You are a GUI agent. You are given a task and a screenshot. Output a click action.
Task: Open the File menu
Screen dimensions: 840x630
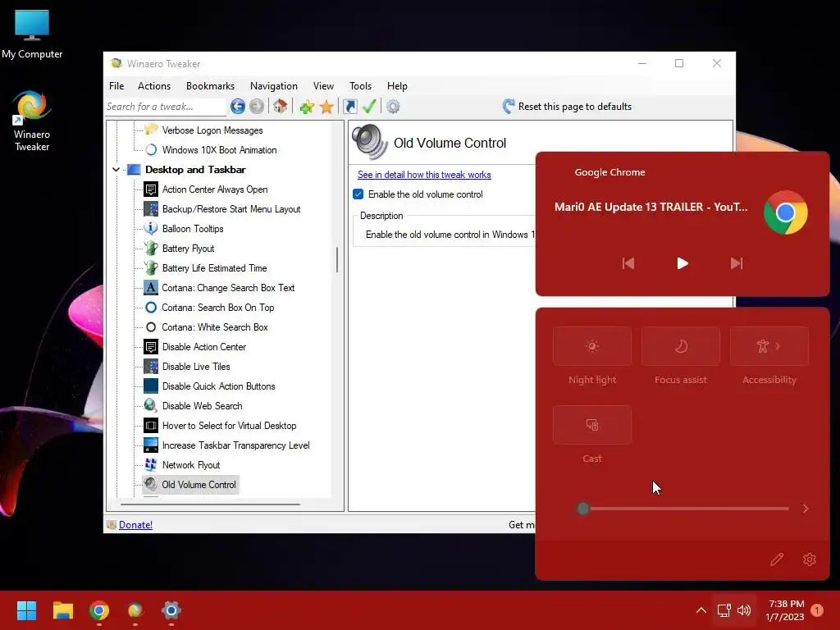116,85
